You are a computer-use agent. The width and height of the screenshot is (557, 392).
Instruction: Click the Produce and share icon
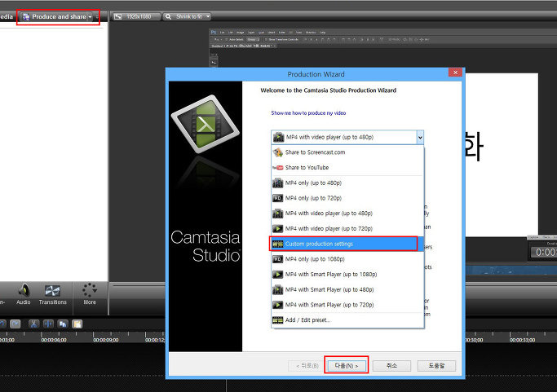[x=26, y=16]
